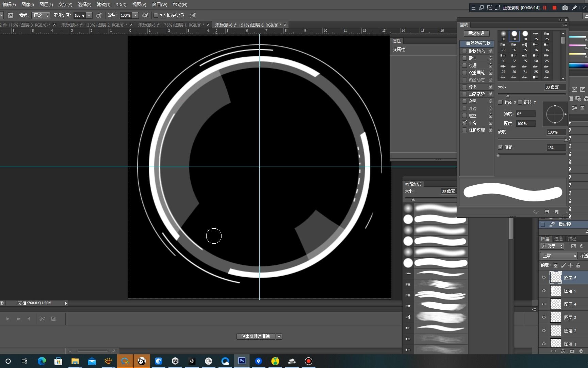The height and width of the screenshot is (368, 588).
Task: Click Create Video Timeline (创建视频时间轴) button
Action: [256, 336]
